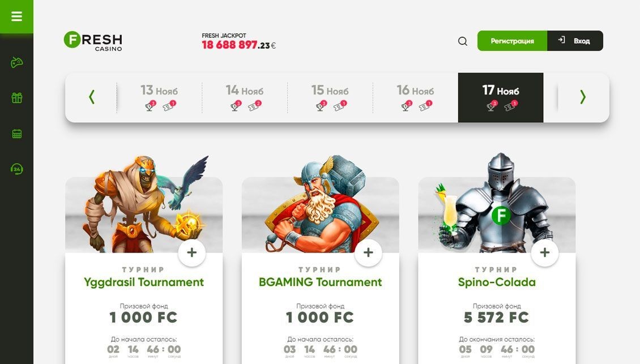Click the Вход login button

pos(575,41)
